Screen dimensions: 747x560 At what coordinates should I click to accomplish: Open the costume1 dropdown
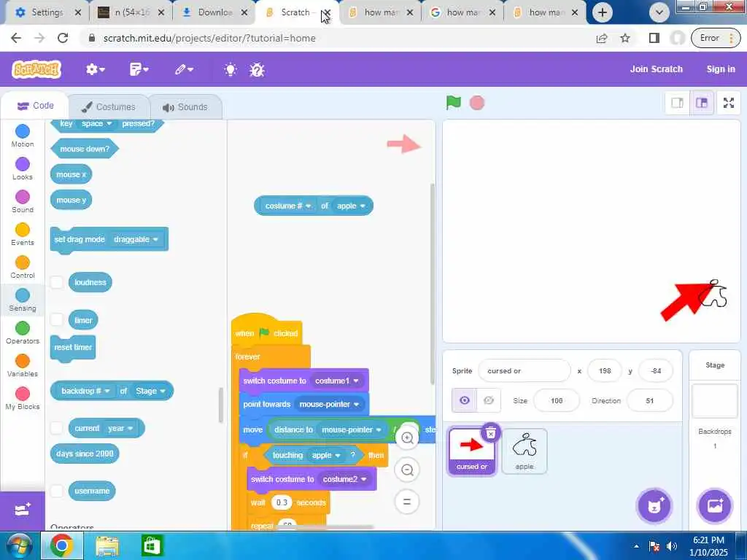click(336, 381)
